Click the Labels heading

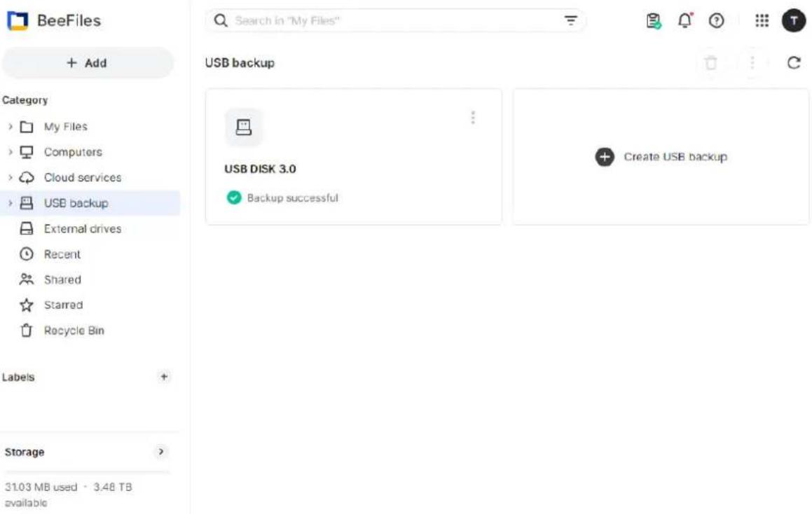tap(18, 377)
